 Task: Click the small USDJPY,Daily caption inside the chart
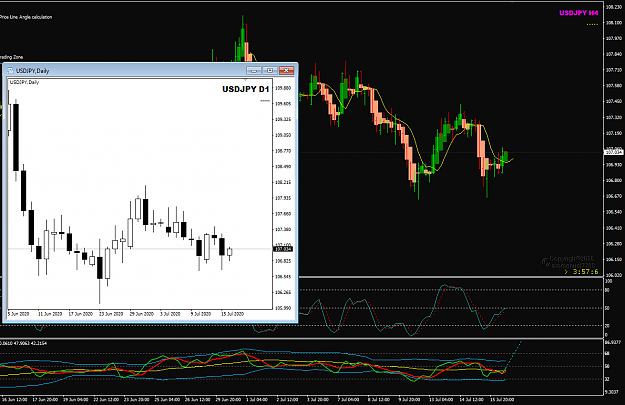tap(24, 82)
